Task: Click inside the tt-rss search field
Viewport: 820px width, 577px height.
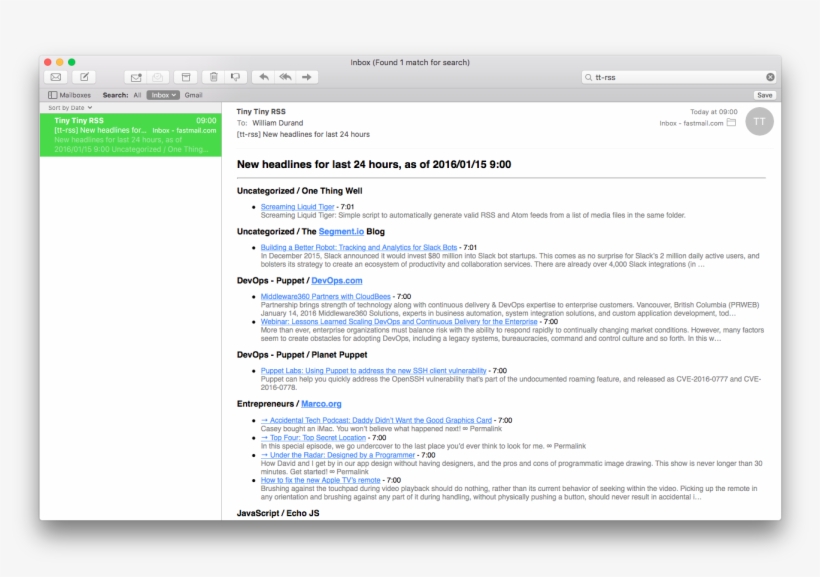Action: (675, 77)
